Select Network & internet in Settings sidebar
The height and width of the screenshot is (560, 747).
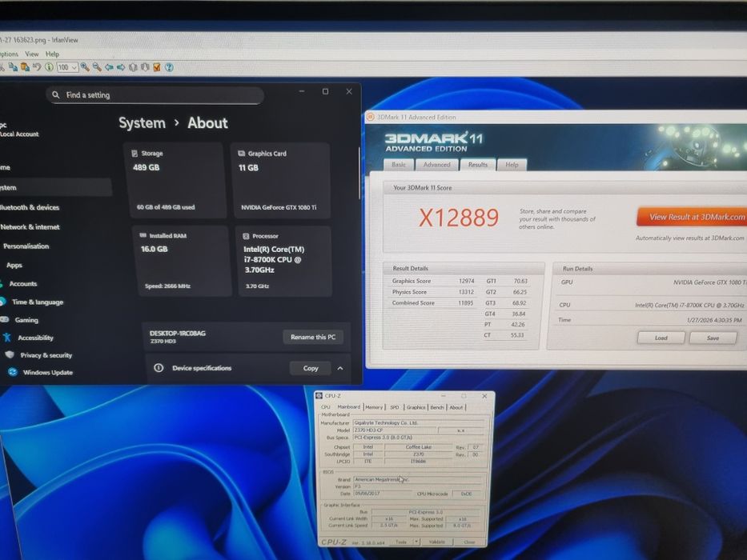tap(30, 226)
